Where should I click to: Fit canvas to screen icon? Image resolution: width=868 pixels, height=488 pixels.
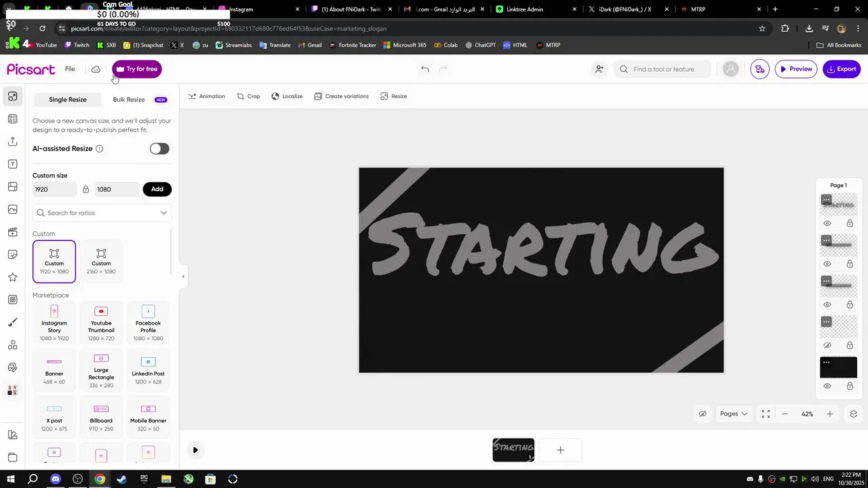[766, 414]
